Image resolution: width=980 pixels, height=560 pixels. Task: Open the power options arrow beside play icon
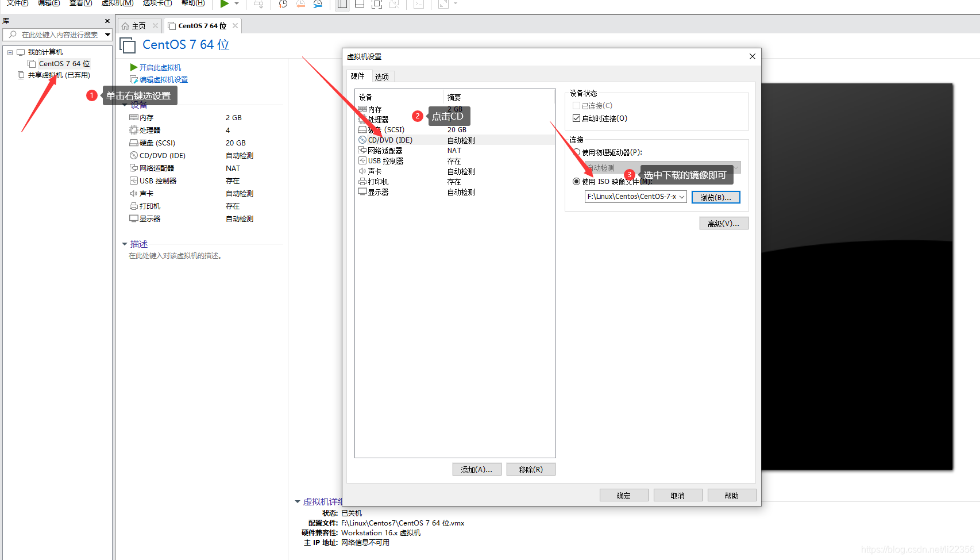[x=237, y=3]
